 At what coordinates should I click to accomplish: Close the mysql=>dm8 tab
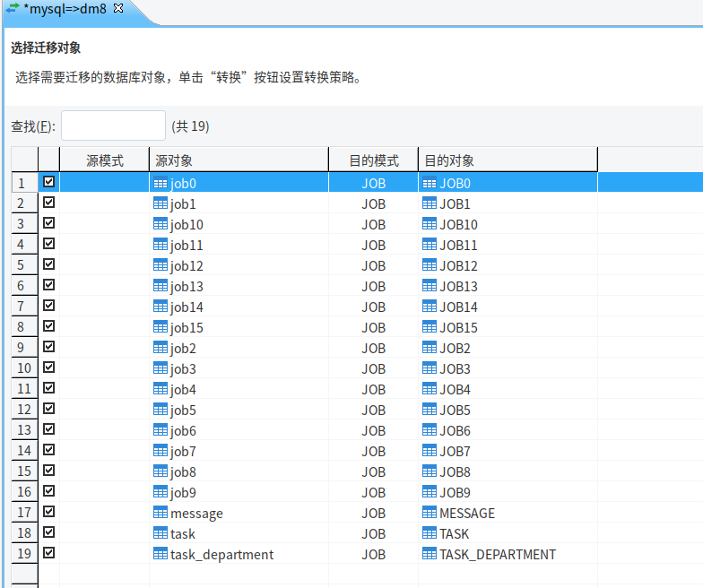click(118, 8)
